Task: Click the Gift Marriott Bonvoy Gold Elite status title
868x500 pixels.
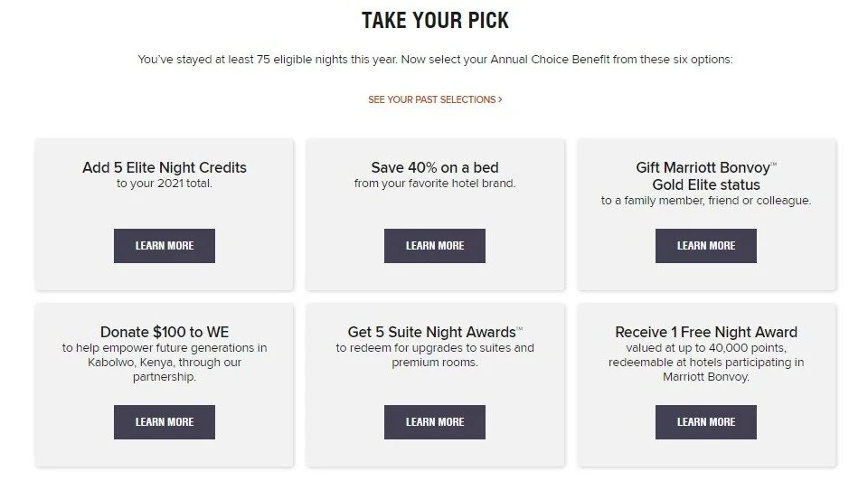Action: (x=705, y=176)
